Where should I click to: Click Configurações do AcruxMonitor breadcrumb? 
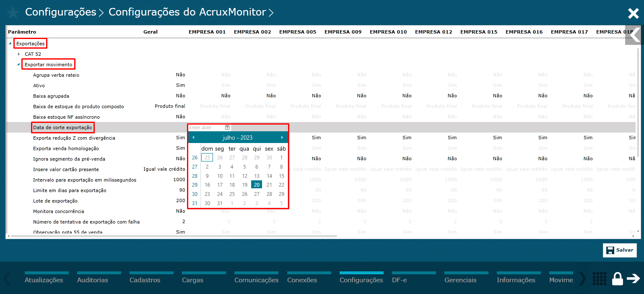[187, 12]
